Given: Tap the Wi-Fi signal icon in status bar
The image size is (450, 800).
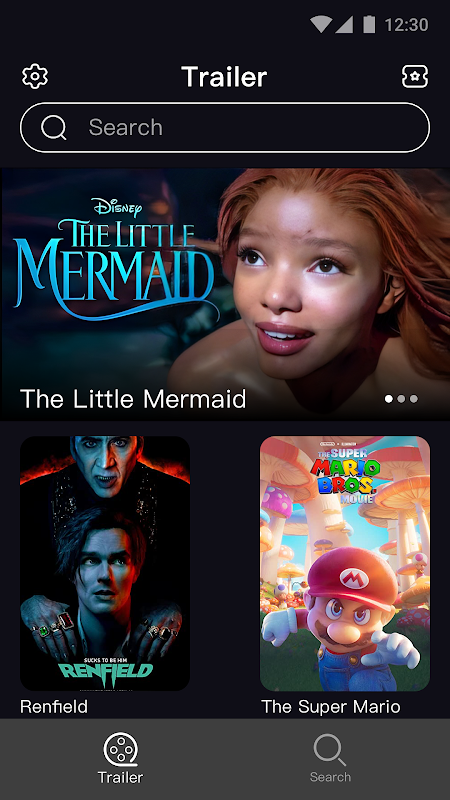Looking at the screenshot, I should (321, 24).
